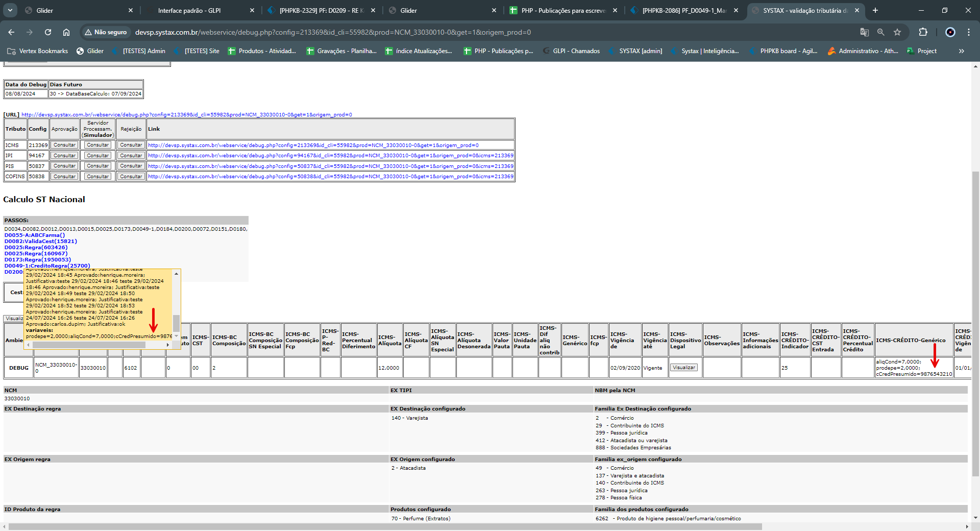The width and height of the screenshot is (980, 531).
Task: Click the 12.0000 ICMS-Alíquota value
Action: [x=389, y=368]
